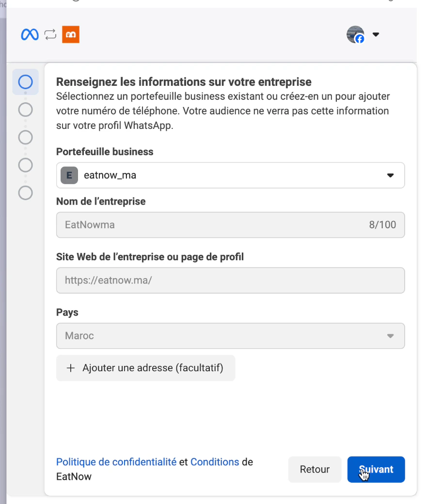The width and height of the screenshot is (426, 504).
Task: Click the Meta infinity logo
Action: click(30, 34)
